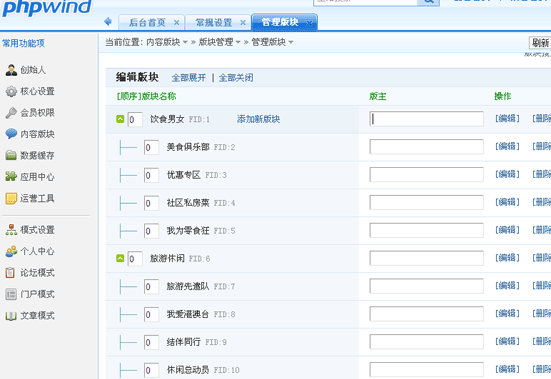
Task: Click the 全部展开 link
Action: click(189, 78)
